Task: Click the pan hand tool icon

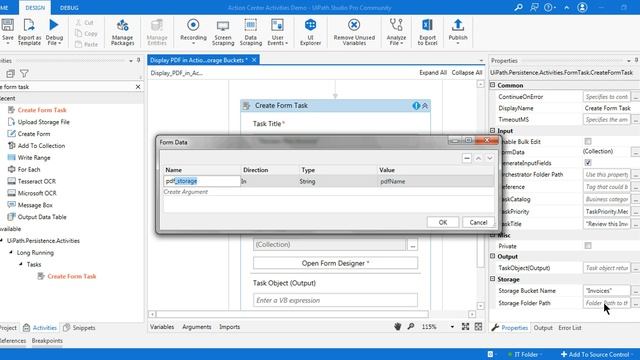Action: point(398,327)
